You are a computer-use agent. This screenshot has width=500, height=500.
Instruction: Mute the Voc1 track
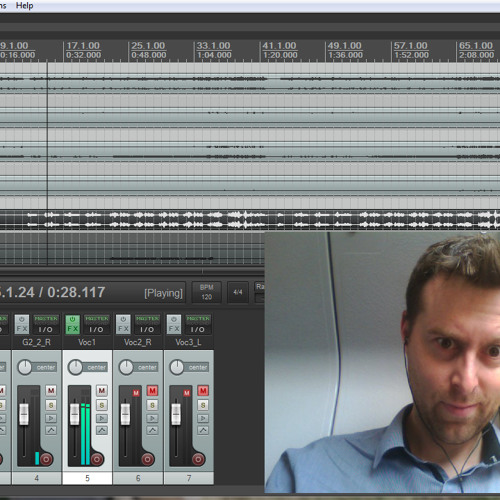pos(102,390)
